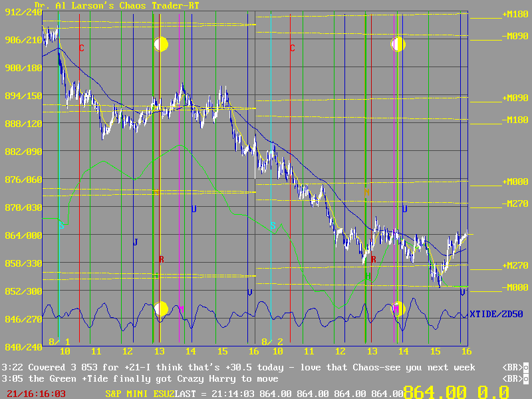Click the red C marker on the 8/2 session
532x399 pixels.
[292, 48]
